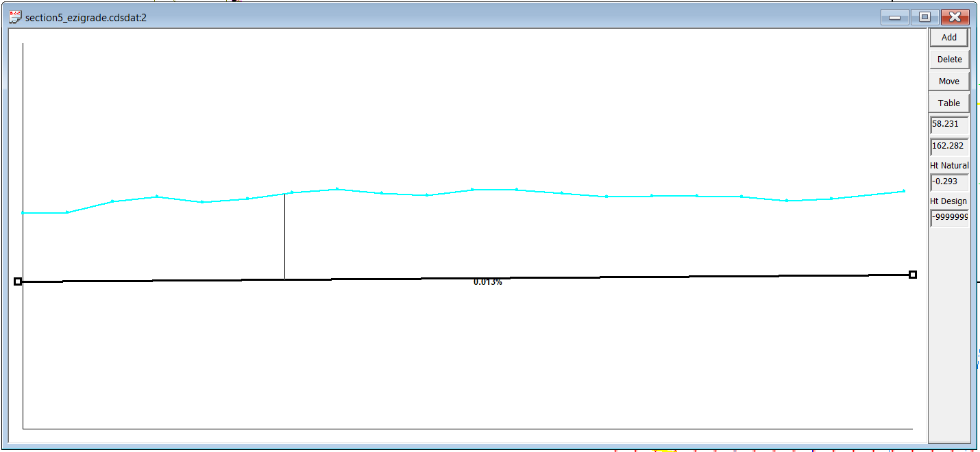Click the 0.013% grade label

488,282
